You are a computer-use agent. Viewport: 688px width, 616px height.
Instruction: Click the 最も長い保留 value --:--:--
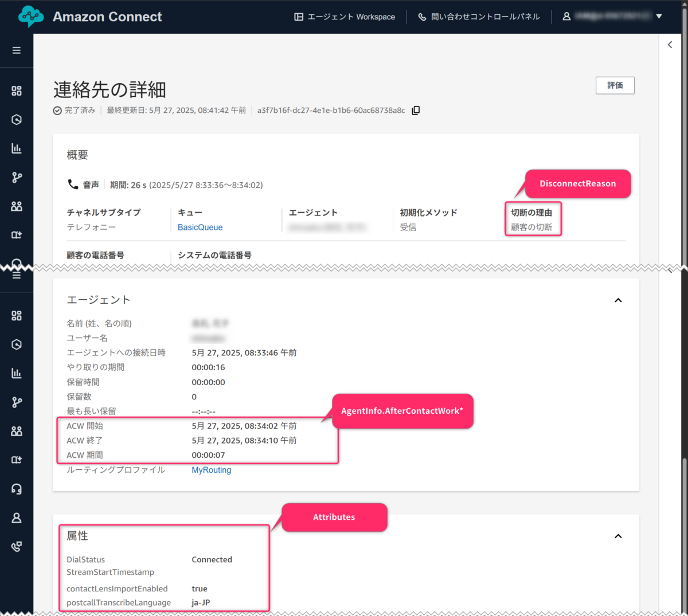204,411
